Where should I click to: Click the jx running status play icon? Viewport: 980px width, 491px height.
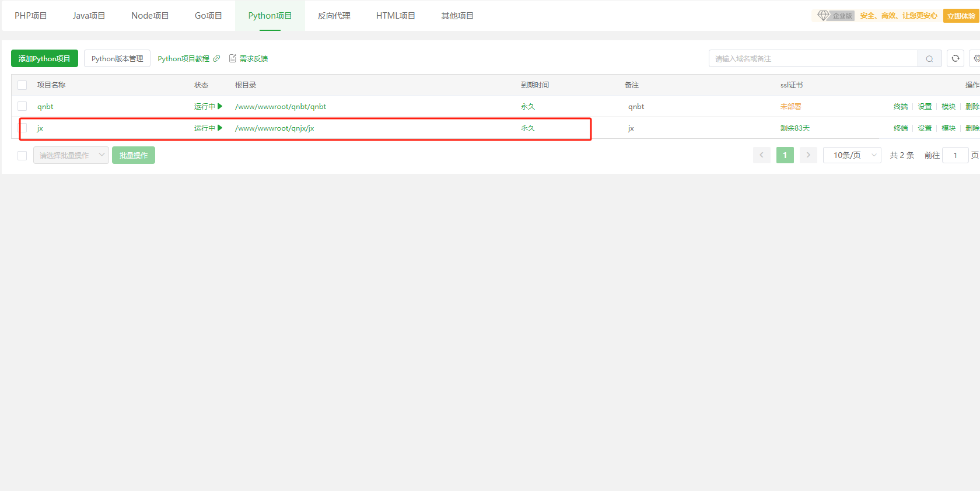220,128
